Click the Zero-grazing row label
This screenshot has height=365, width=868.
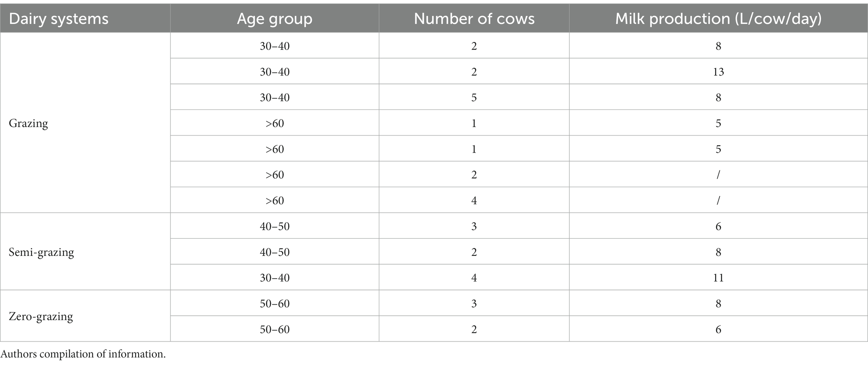41,316
